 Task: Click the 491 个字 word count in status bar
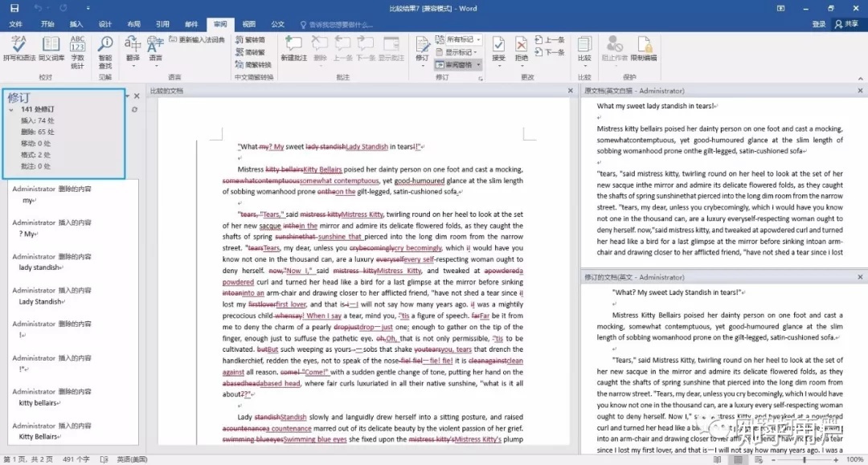[76, 459]
